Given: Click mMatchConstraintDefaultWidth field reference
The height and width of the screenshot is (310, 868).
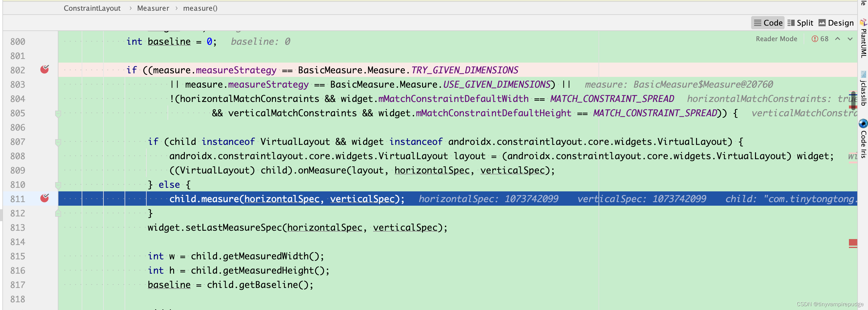Looking at the screenshot, I should [x=453, y=98].
